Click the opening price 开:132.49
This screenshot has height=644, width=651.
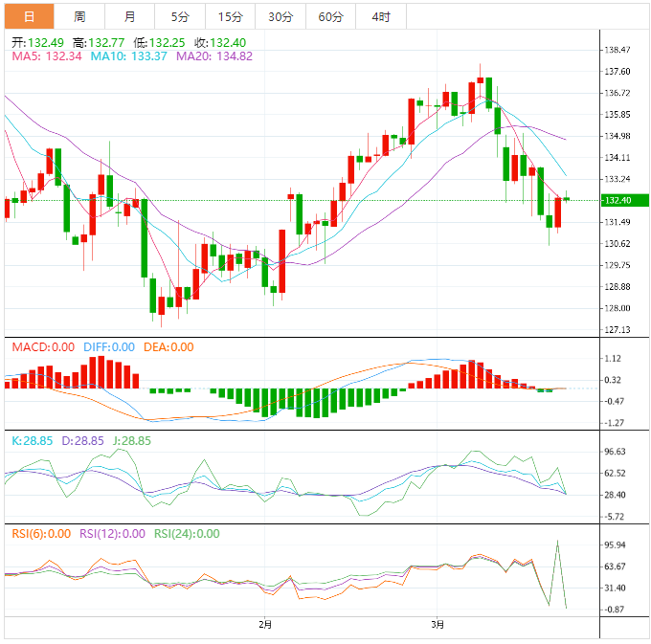(x=37, y=43)
